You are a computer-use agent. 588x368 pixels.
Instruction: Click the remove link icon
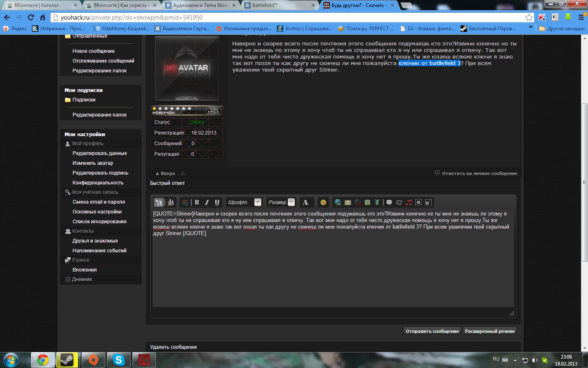[x=358, y=202]
